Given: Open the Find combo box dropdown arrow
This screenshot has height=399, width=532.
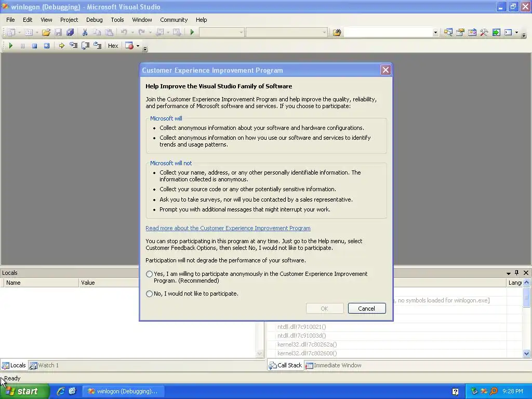Looking at the screenshot, I should pyautogui.click(x=435, y=33).
